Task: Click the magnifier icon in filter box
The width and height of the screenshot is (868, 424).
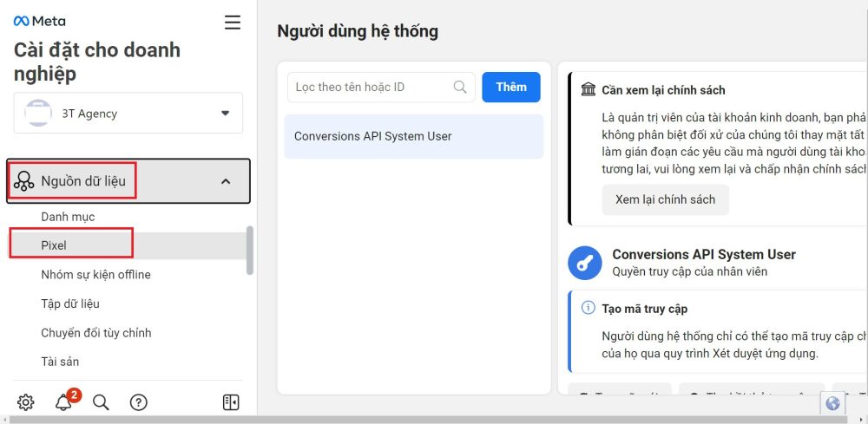Action: (460, 87)
